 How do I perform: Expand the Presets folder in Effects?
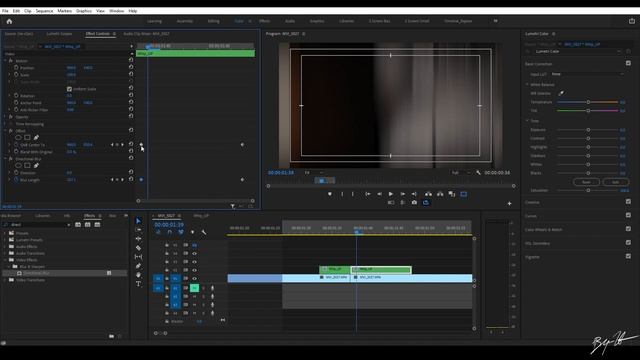click(5, 233)
